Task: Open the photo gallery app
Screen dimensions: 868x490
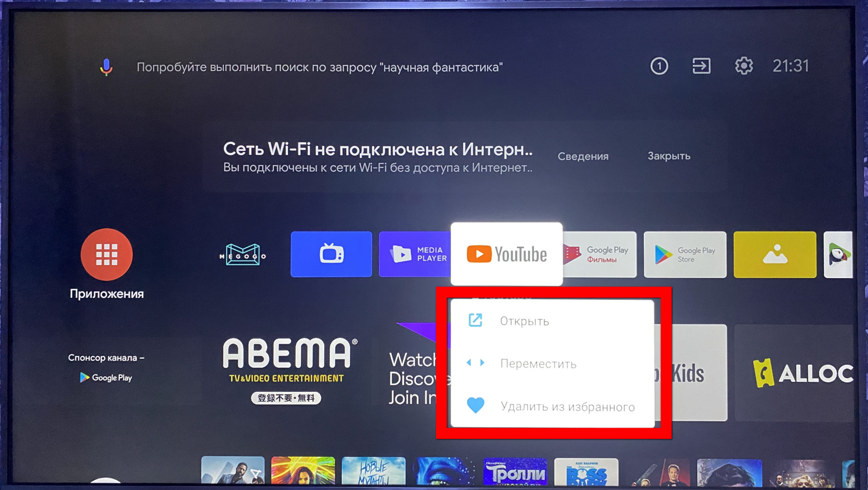Action: (773, 253)
